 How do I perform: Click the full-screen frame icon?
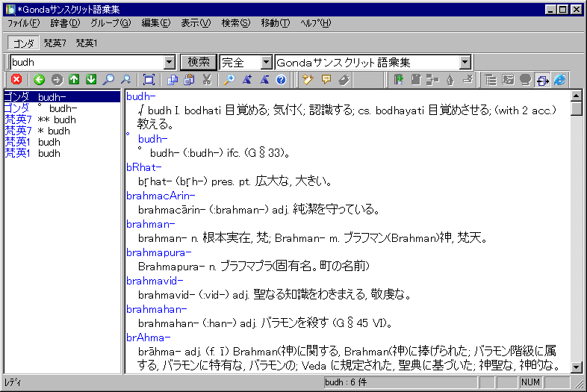(149, 79)
